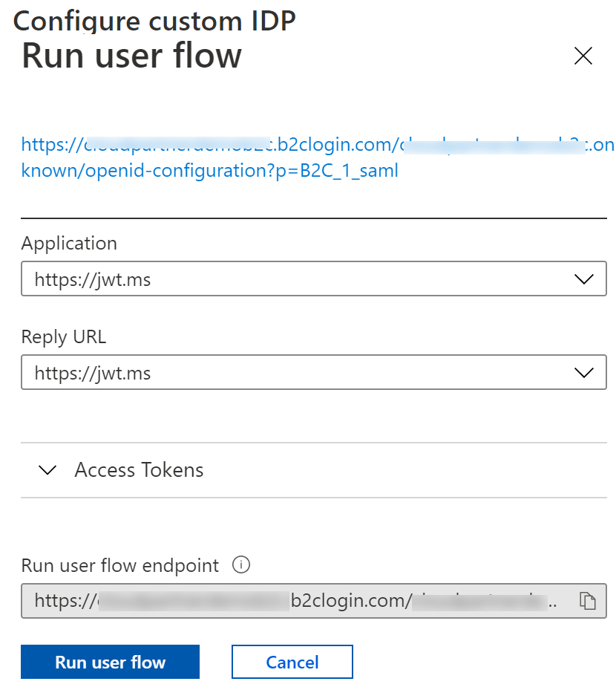Click the Application field label
The width and height of the screenshot is (616, 690).
click(x=69, y=243)
